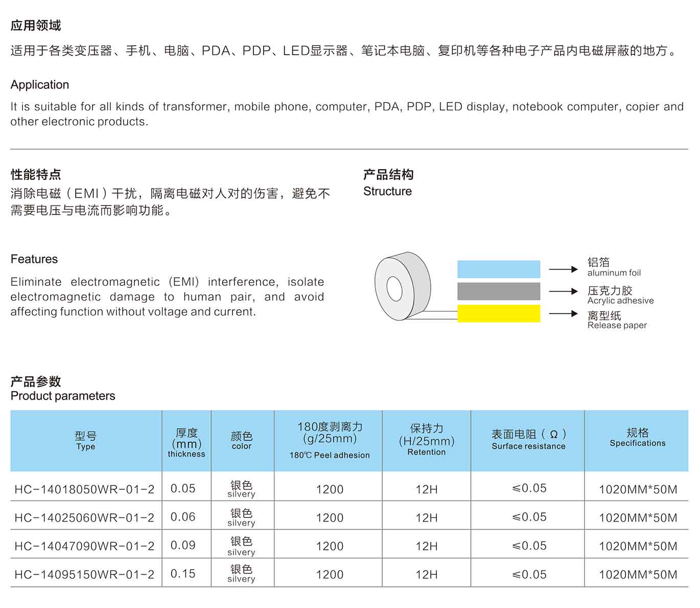Click the '颜色 color' column header
This screenshot has width=700, height=608.
pyautogui.click(x=242, y=441)
